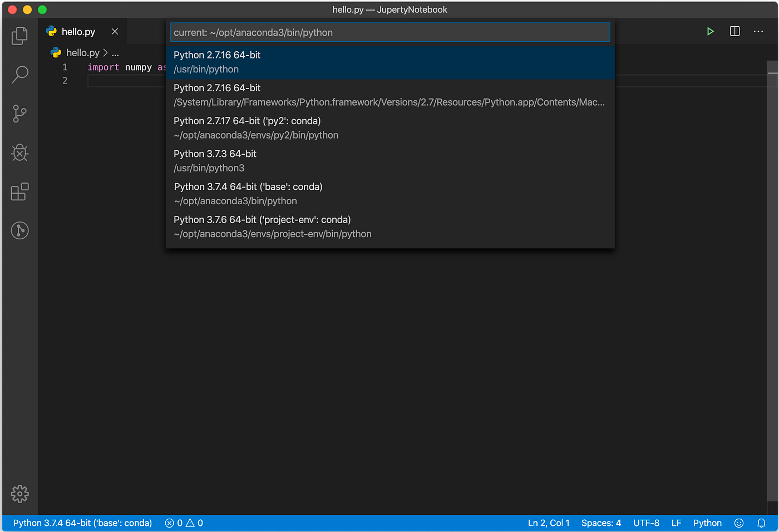
Task: Open the Source Control sidebar icon
Action: [19, 114]
